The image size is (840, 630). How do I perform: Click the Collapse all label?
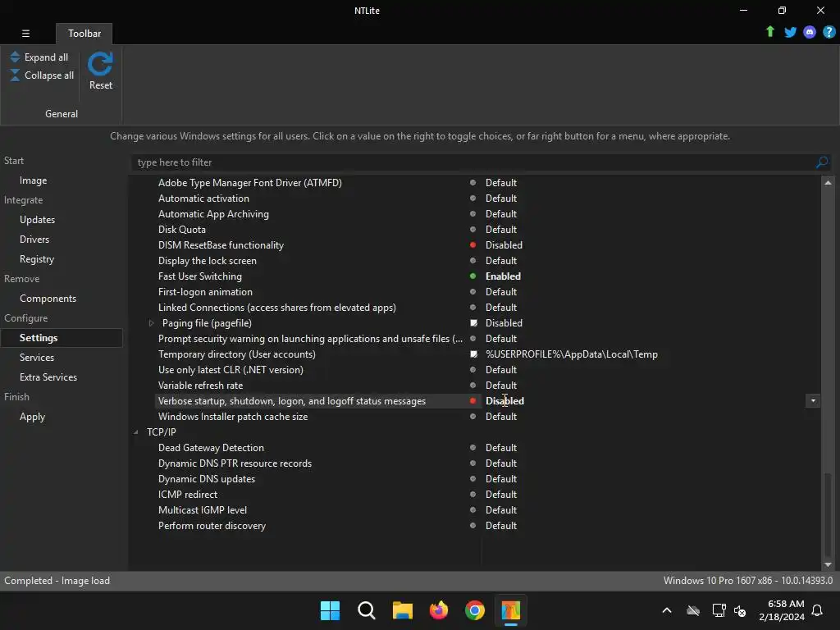[49, 75]
